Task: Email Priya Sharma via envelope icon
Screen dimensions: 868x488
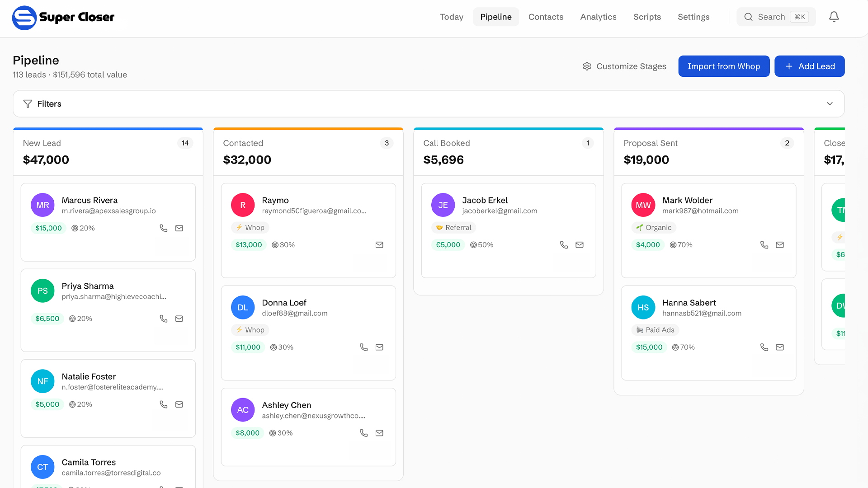Action: pyautogui.click(x=179, y=319)
